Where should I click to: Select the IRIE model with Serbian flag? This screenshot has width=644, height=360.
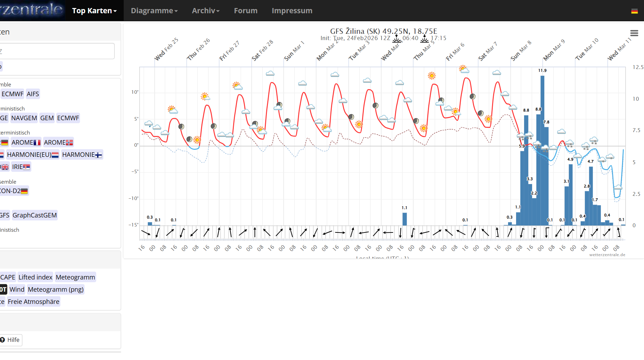pyautogui.click(x=21, y=167)
